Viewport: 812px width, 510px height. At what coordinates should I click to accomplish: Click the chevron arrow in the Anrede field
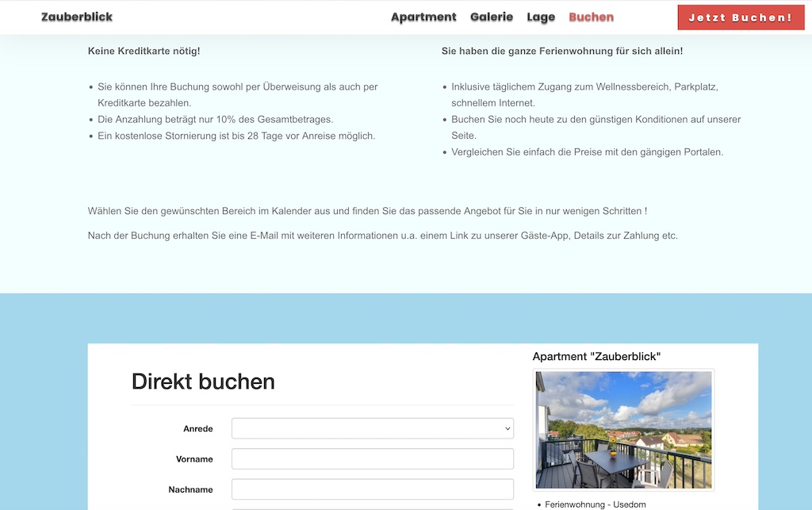click(x=507, y=428)
